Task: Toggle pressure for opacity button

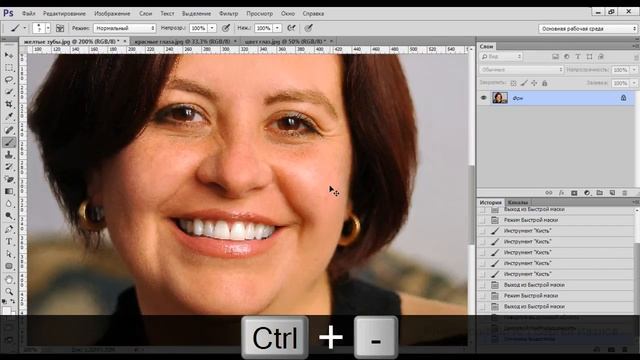Action: pyautogui.click(x=226, y=28)
